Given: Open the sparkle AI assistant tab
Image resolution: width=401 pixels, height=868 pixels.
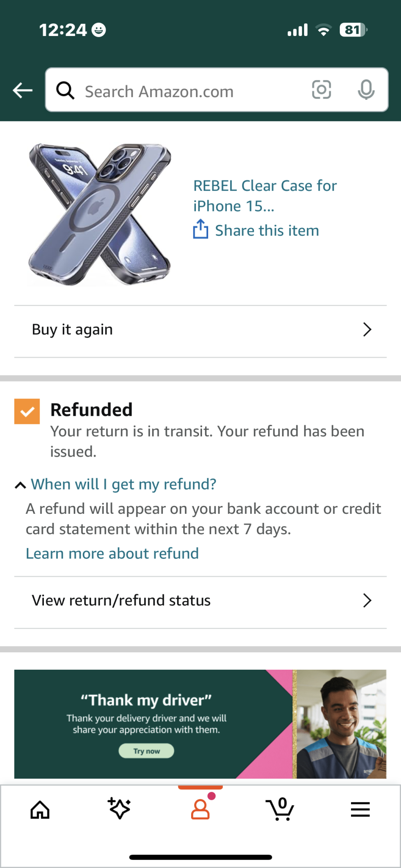Looking at the screenshot, I should [x=119, y=809].
